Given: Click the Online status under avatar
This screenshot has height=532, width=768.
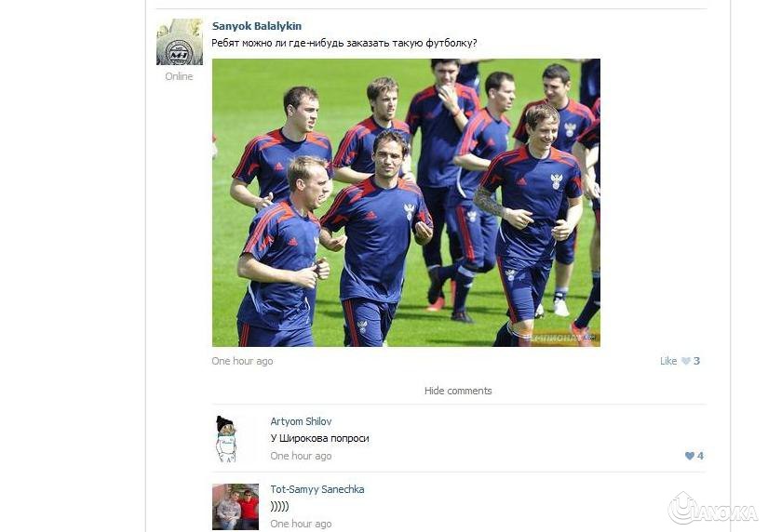Looking at the screenshot, I should pyautogui.click(x=179, y=76).
